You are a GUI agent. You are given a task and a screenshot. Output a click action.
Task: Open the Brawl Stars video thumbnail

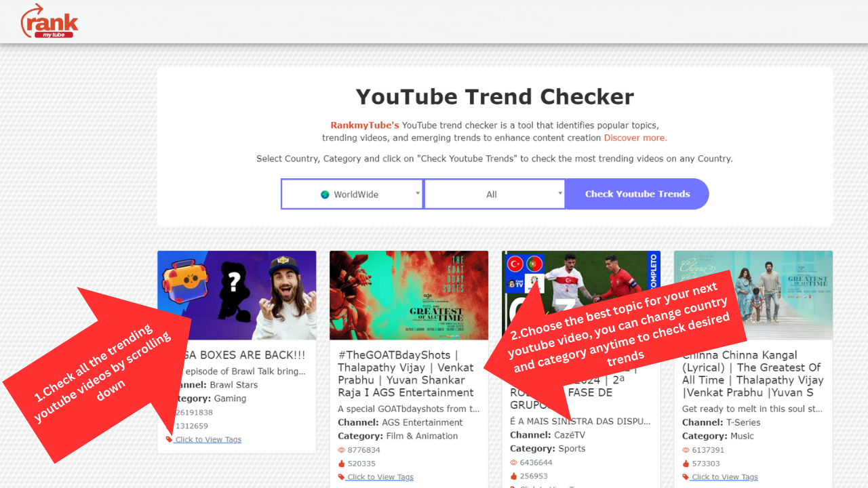click(x=237, y=296)
